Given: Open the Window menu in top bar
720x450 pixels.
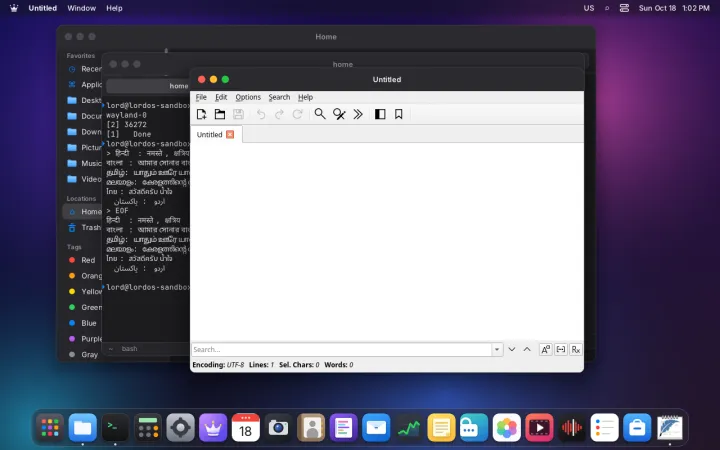Looking at the screenshot, I should click(x=81, y=8).
